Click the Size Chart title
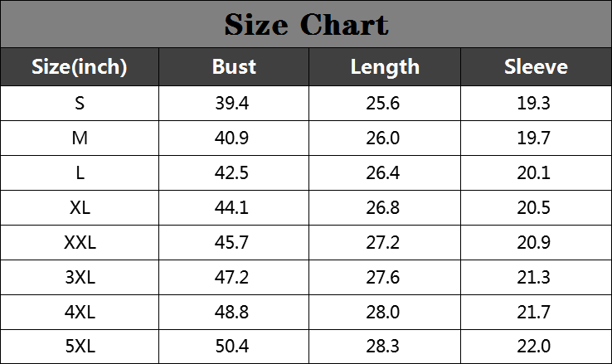 click(306, 25)
